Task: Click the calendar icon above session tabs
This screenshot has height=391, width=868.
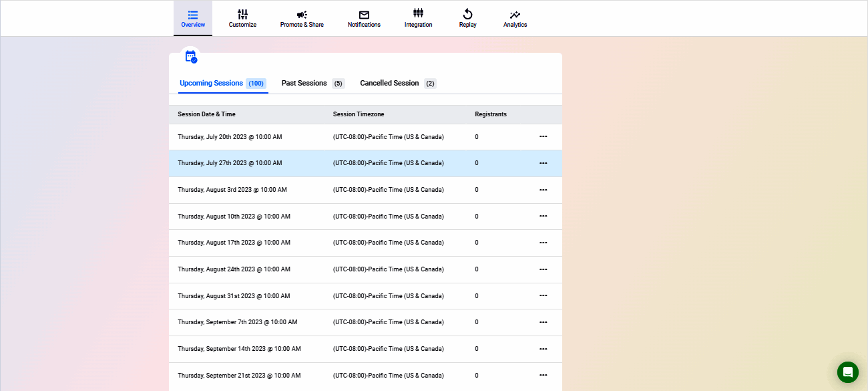Action: [191, 57]
